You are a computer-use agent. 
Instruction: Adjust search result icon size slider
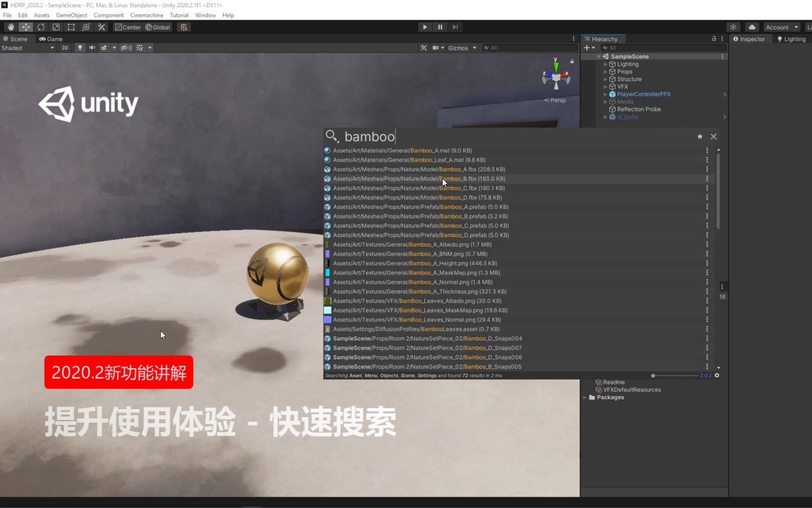coord(675,375)
